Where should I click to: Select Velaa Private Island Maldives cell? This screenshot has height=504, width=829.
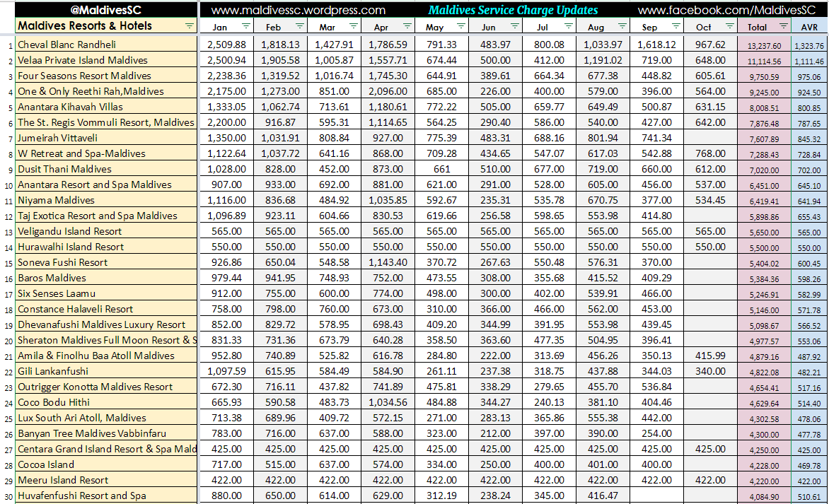(106, 60)
